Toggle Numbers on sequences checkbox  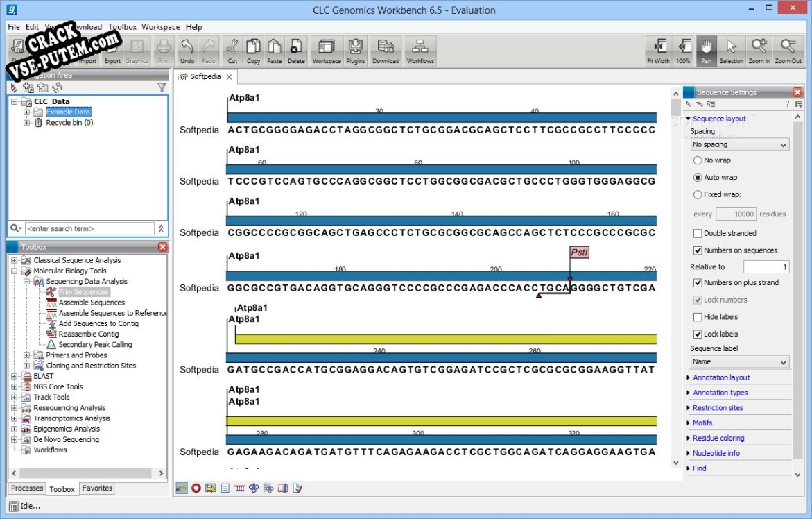click(698, 250)
